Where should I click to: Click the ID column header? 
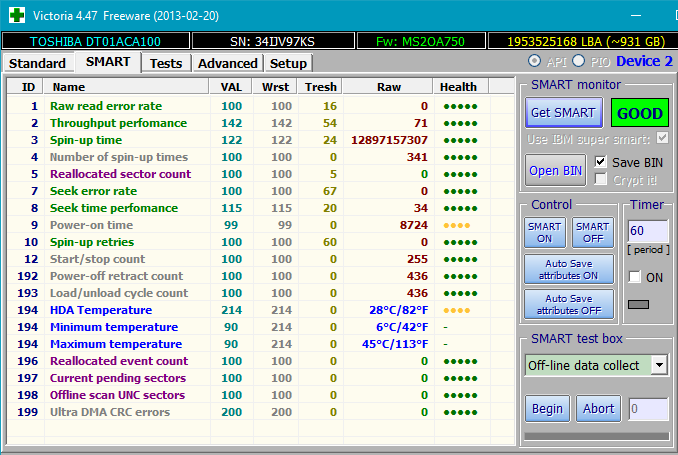coord(25,87)
